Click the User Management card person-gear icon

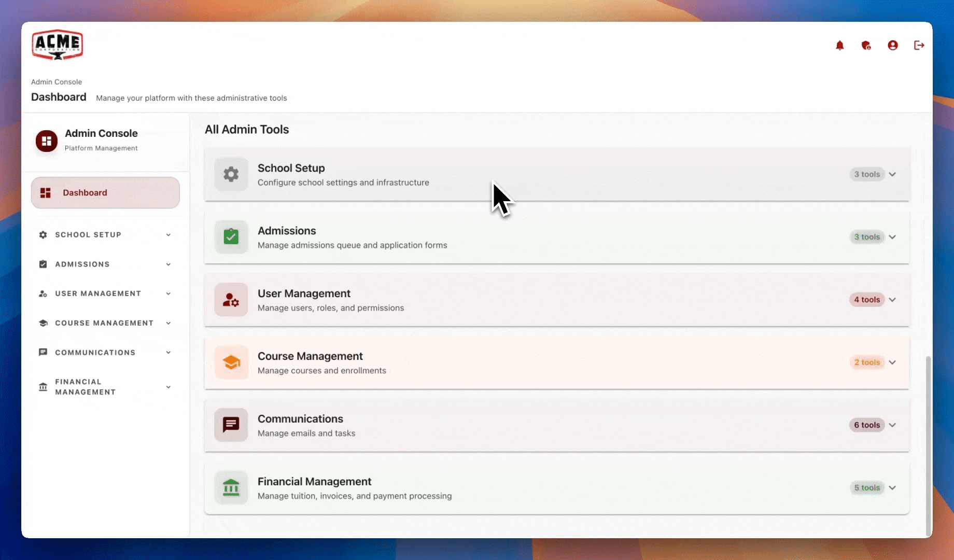click(x=231, y=300)
